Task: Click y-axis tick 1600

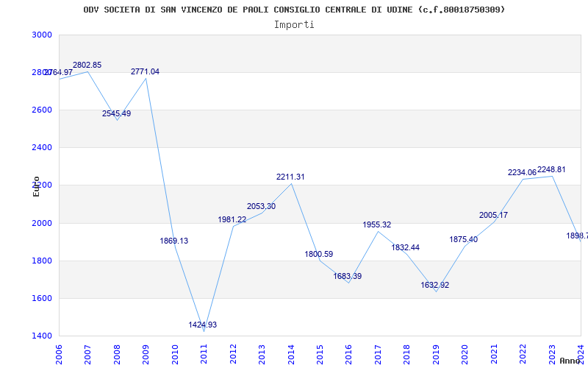Action: (42, 299)
